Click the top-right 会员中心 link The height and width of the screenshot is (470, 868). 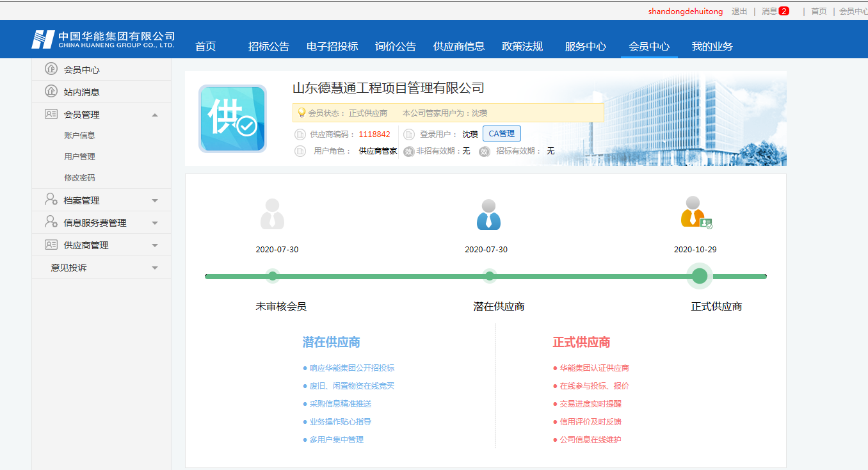pos(853,11)
